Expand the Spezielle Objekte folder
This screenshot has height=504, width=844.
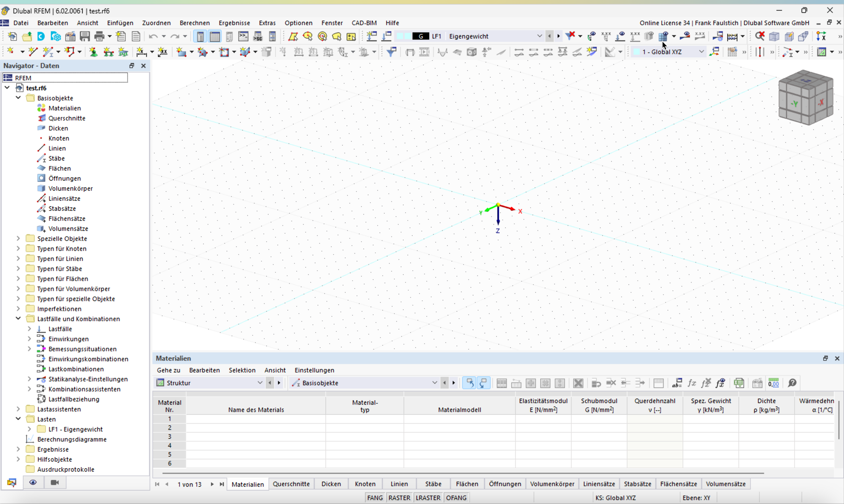[x=18, y=238]
